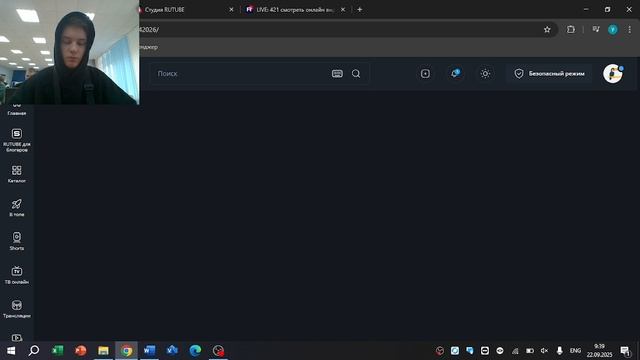Open the Главная sidebar item
The image size is (640, 360).
click(x=17, y=111)
